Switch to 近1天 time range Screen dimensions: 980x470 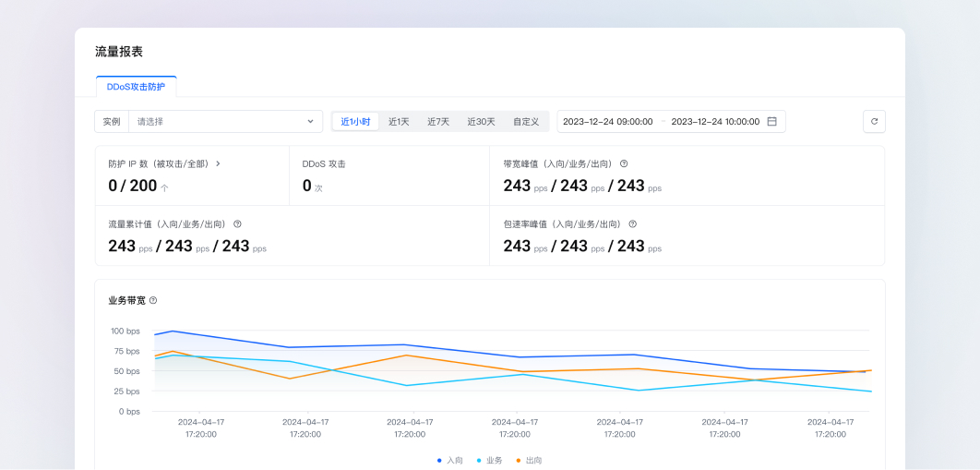pos(399,121)
